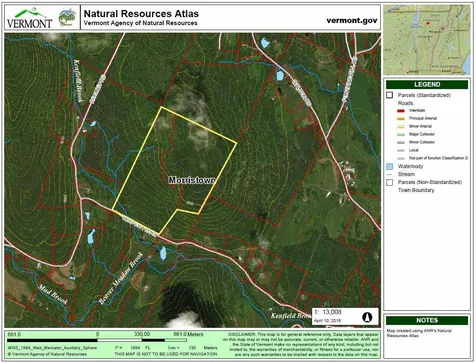
Task: Click 'Not part of function Classification 0' entry
Action: (x=438, y=158)
